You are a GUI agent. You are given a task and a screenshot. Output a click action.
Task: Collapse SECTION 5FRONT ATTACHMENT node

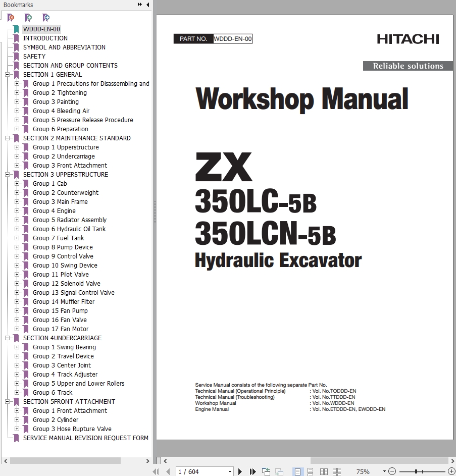7,402
